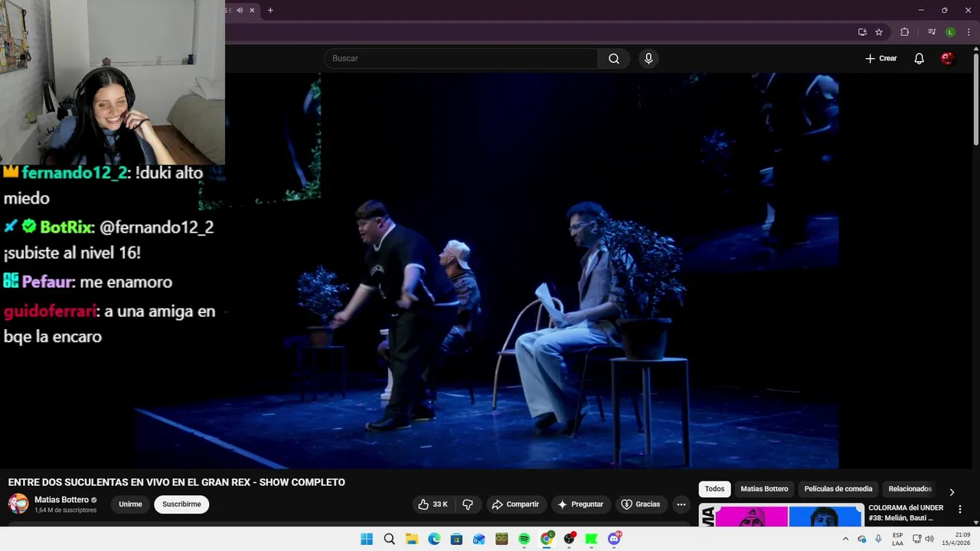This screenshot has width=980, height=551.
Task: Install app icon in the address bar
Action: pyautogui.click(x=862, y=32)
